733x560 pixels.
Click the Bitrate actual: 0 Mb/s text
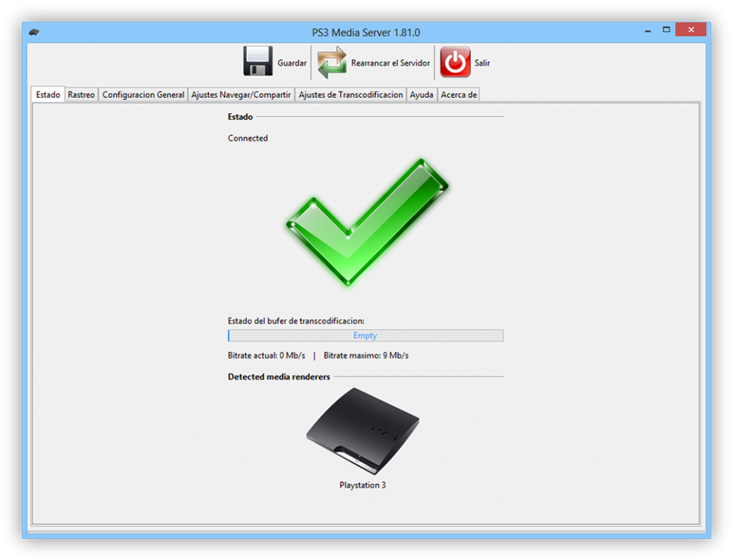click(266, 355)
